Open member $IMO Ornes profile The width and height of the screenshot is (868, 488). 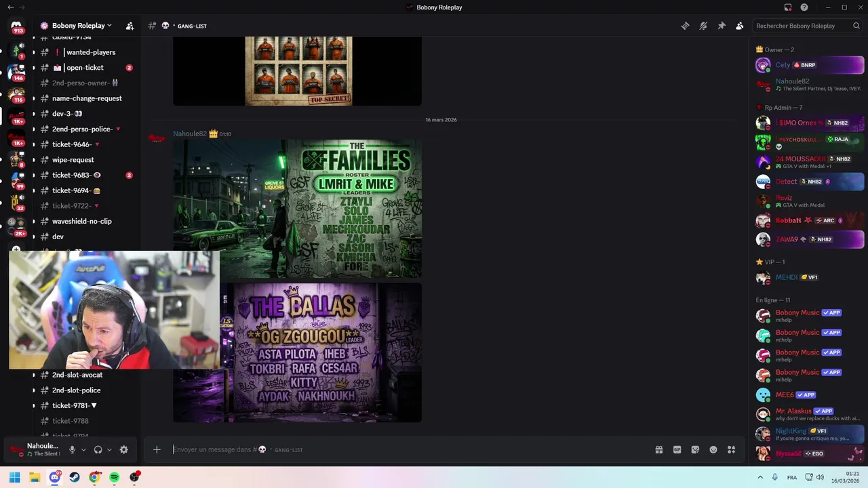[x=810, y=123]
